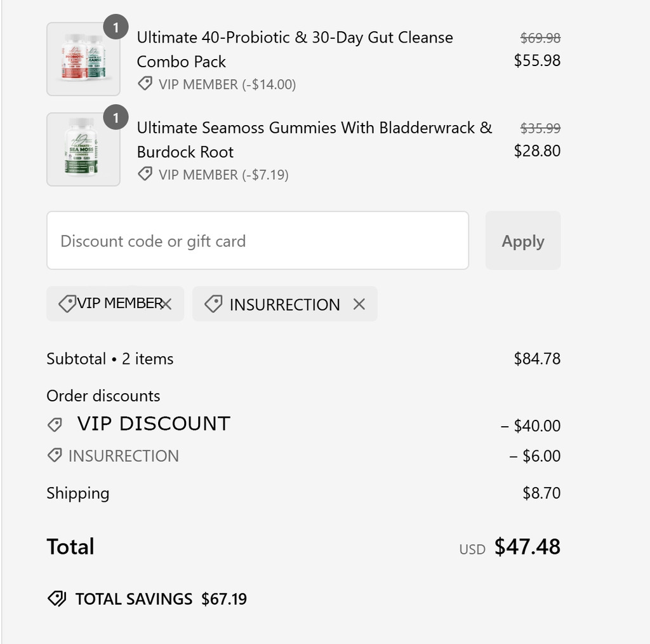The image size is (650, 644).
Task: Click the tag icon beside VIP DISCOUNT
Action: tap(55, 425)
